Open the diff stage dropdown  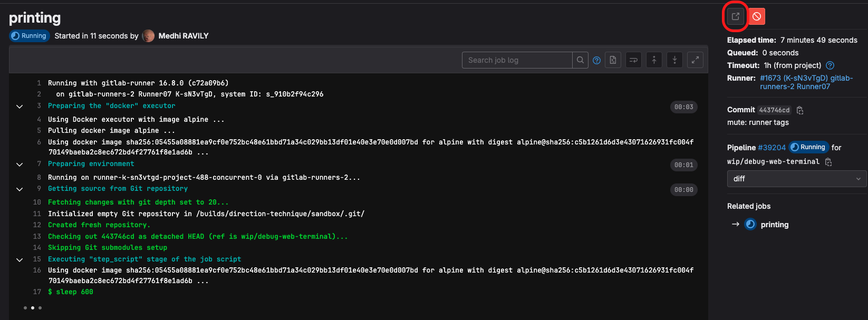point(796,179)
